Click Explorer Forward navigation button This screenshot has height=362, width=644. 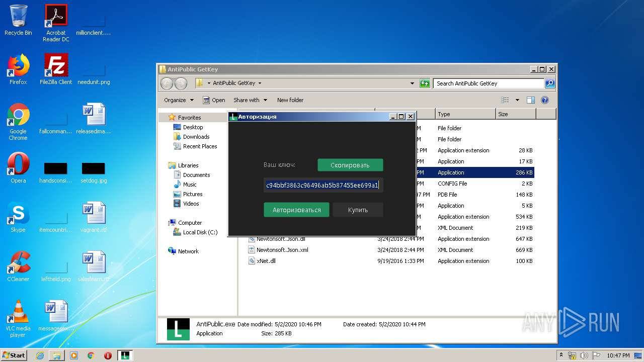coord(181,83)
